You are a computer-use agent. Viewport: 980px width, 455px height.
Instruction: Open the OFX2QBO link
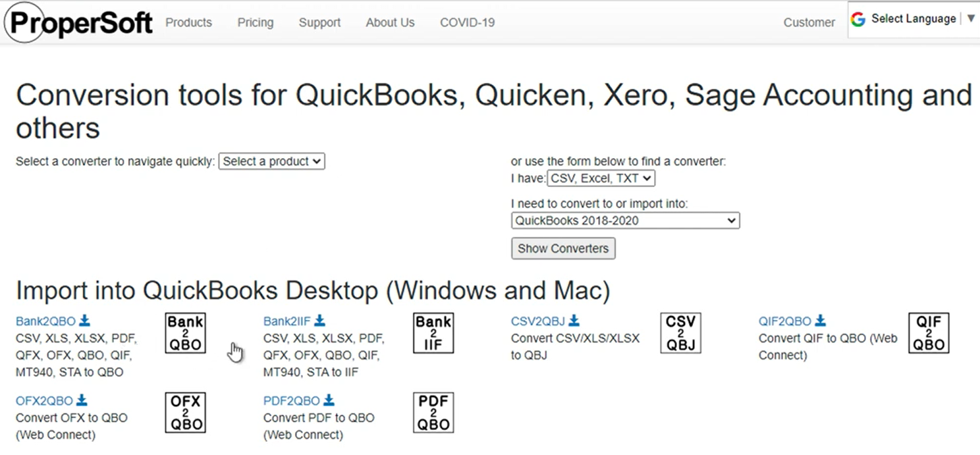point(44,401)
